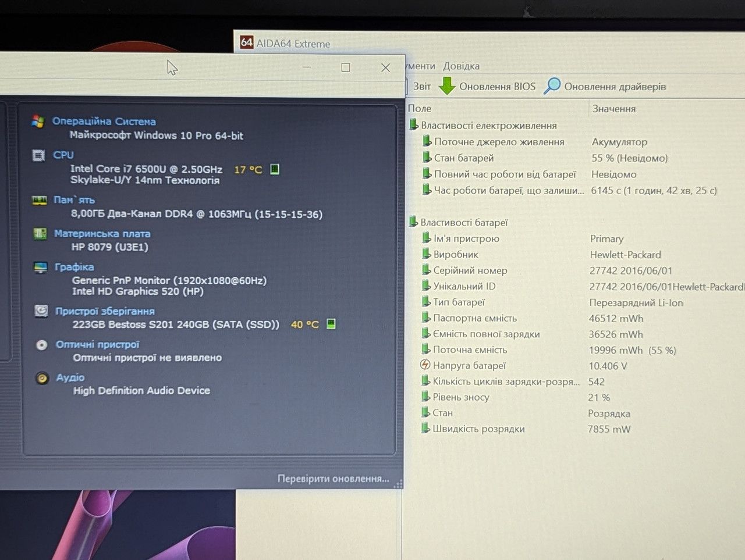Open the Пам`ять section link
The width and height of the screenshot is (745, 560).
[74, 199]
